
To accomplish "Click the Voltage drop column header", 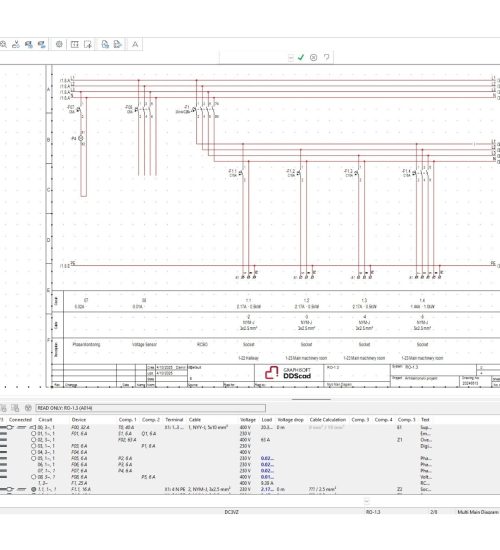I will pyautogui.click(x=291, y=420).
